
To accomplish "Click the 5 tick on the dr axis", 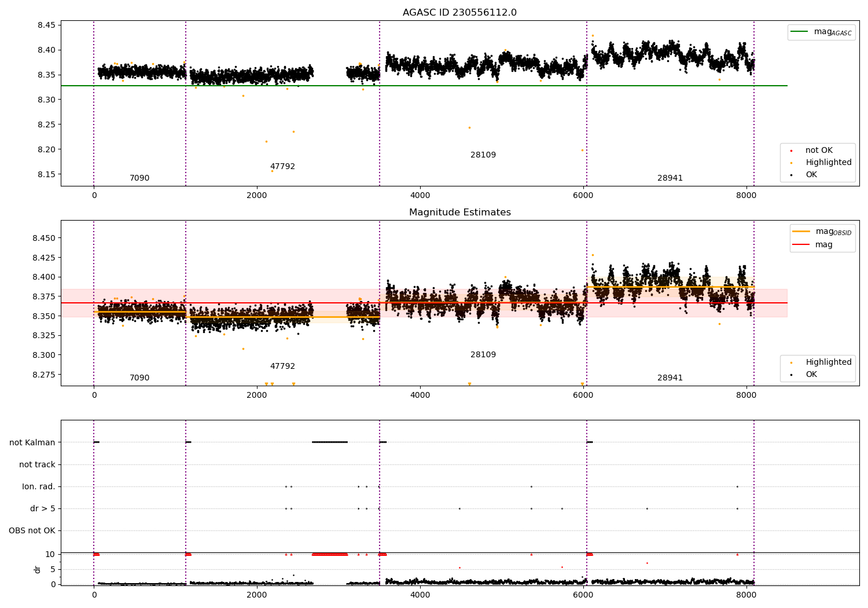I will pyautogui.click(x=53, y=570).
